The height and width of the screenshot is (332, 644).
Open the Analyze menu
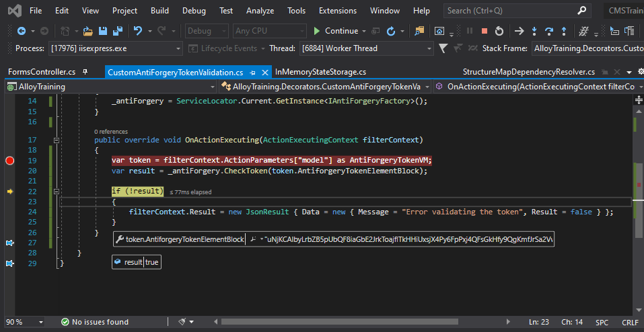[260, 11]
